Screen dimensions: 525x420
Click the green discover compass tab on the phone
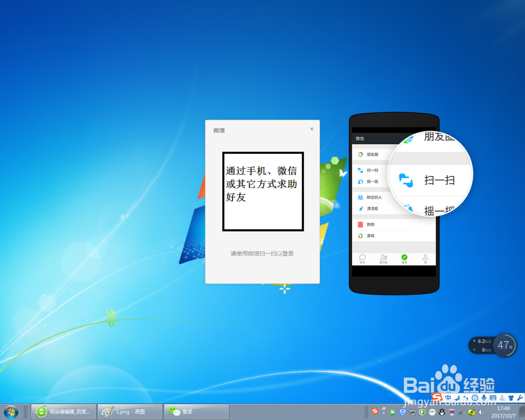tap(404, 259)
